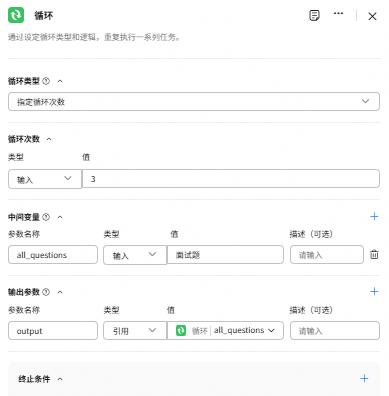The width and height of the screenshot is (389, 396).
Task: Open the 引用 type dropdown for output
Action: 135,331
